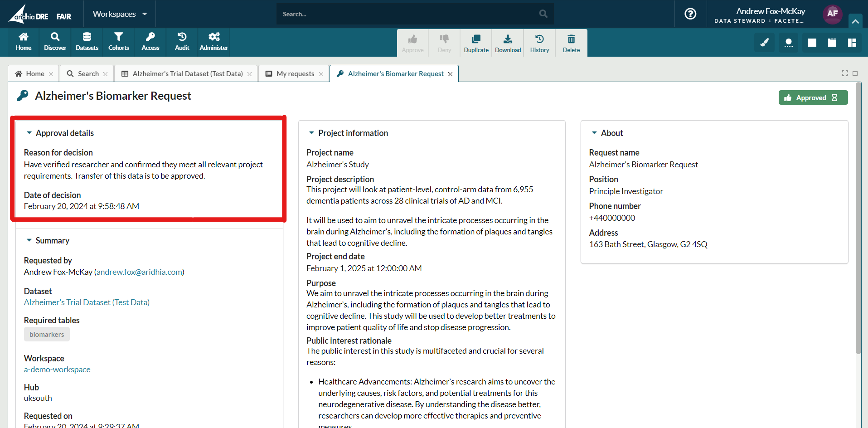The image size is (868, 428).
Task: Open the a-demo-workspace link
Action: [x=57, y=370]
